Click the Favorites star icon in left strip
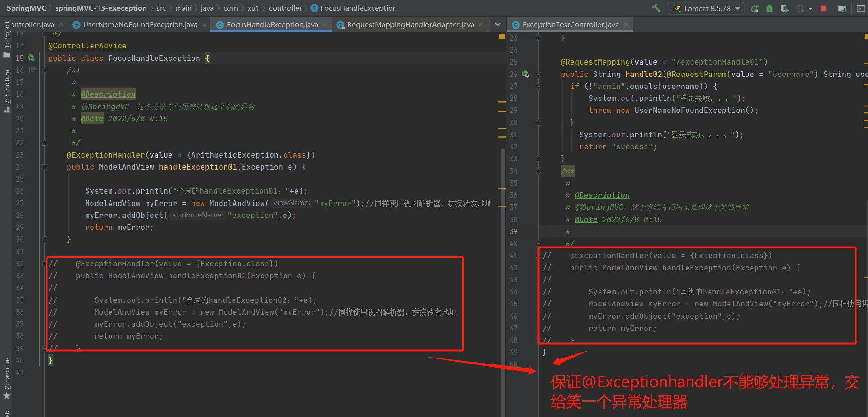This screenshot has height=417, width=868. [x=6, y=396]
